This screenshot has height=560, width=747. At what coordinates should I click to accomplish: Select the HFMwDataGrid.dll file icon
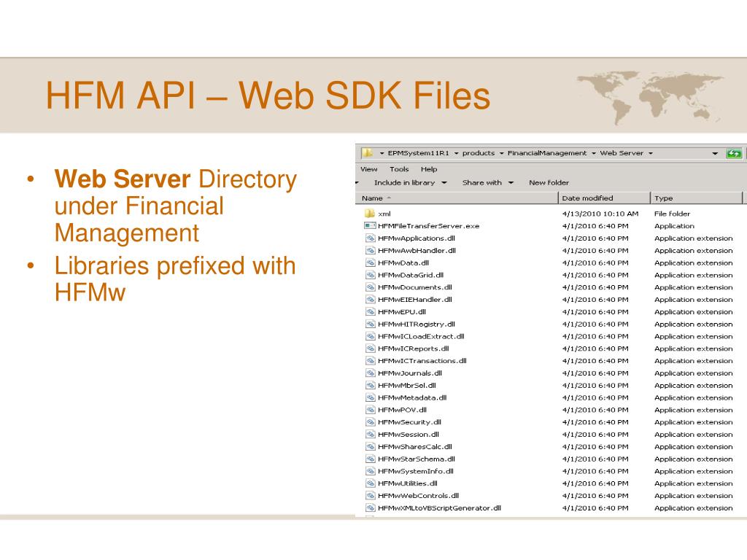[x=370, y=275]
